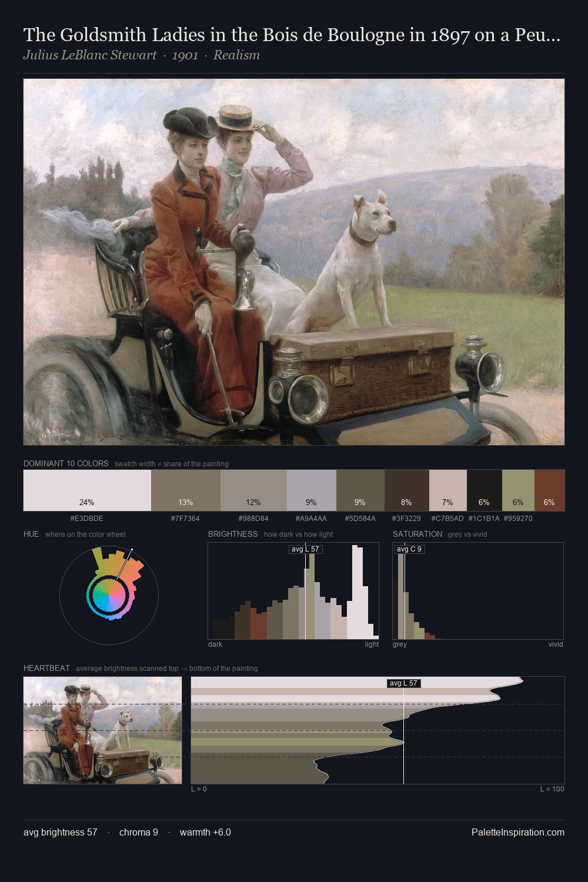Click the SATURATION section heading
Viewport: 588px width, 882px height.
(x=417, y=534)
